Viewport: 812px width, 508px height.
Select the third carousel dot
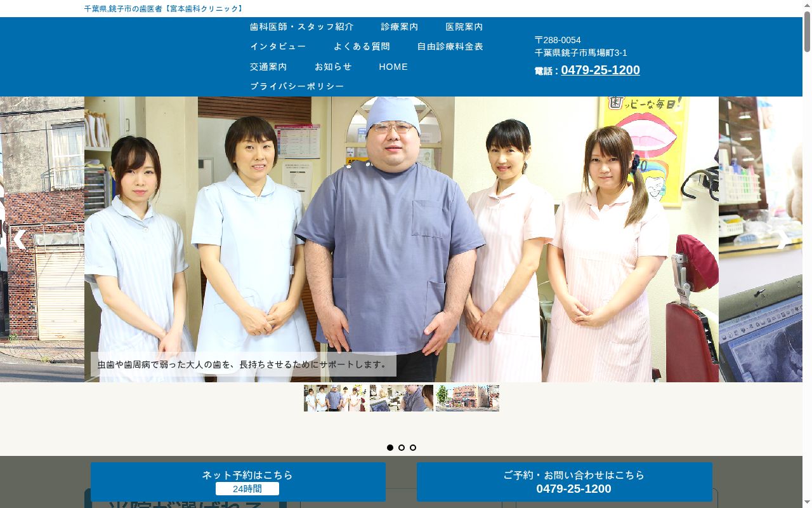click(x=413, y=448)
